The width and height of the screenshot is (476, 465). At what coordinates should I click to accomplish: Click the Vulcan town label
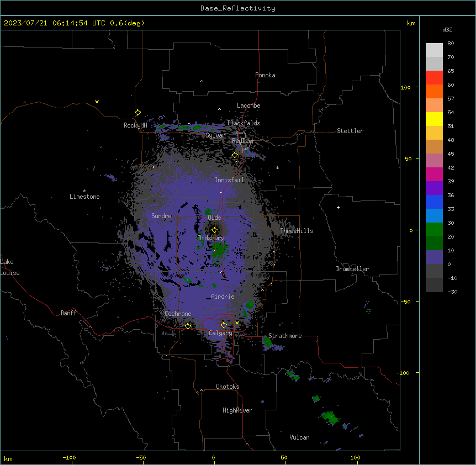(x=299, y=437)
